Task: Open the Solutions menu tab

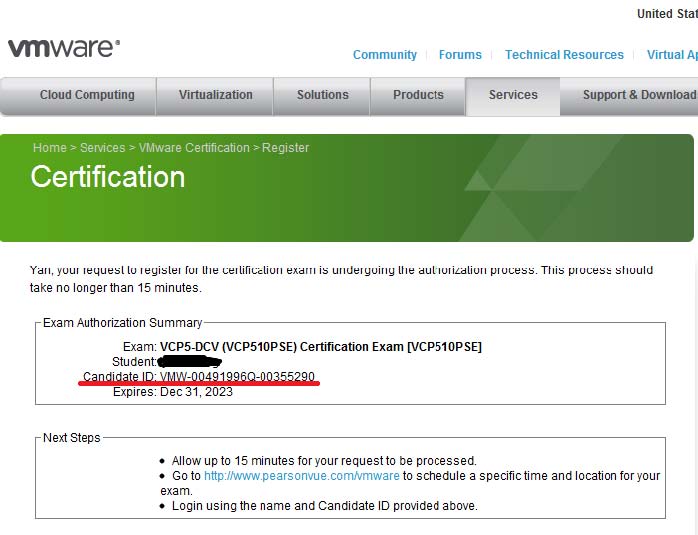Action: (x=323, y=95)
